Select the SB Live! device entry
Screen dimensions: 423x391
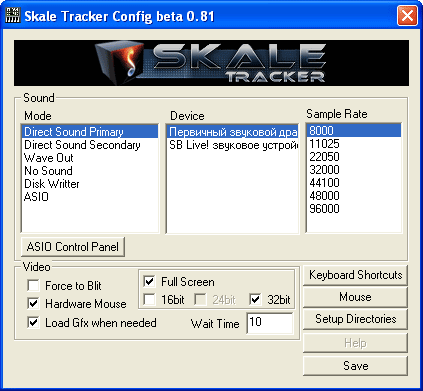click(232, 145)
